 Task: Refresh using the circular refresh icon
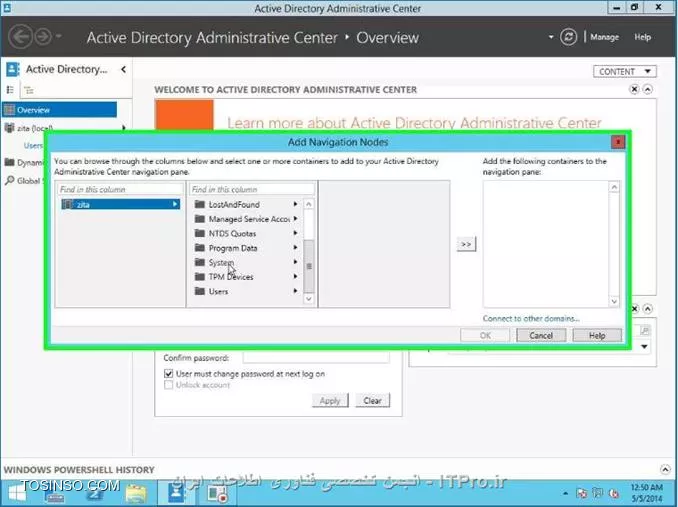[568, 37]
